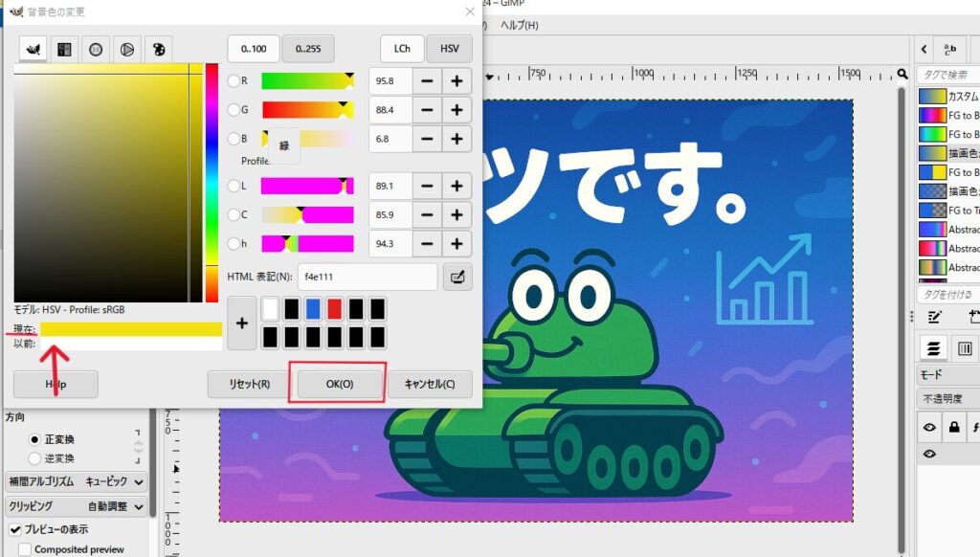Enable the Composited preview checkbox

[25, 549]
